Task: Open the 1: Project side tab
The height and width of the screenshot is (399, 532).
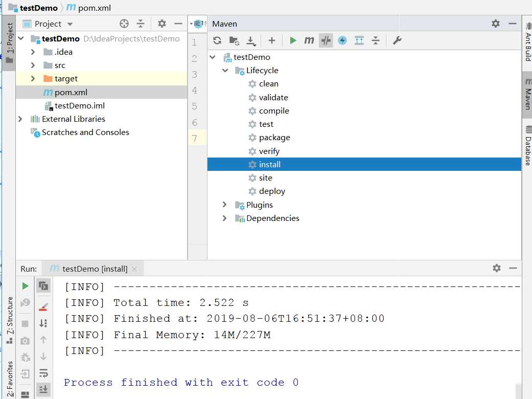Action: 9,42
